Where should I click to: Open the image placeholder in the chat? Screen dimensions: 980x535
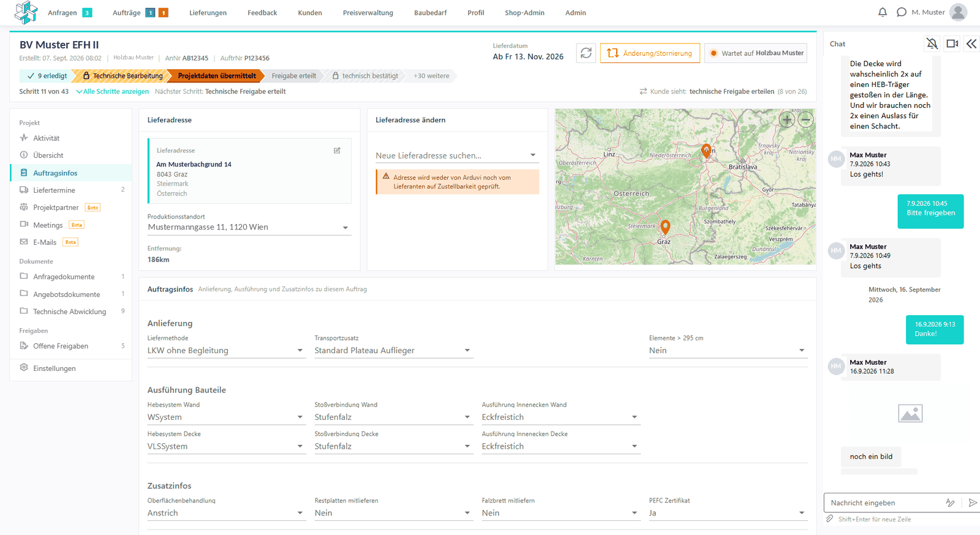910,414
